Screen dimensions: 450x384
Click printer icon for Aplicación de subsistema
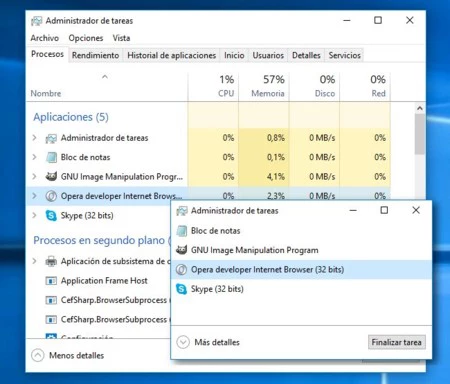pyautogui.click(x=51, y=261)
